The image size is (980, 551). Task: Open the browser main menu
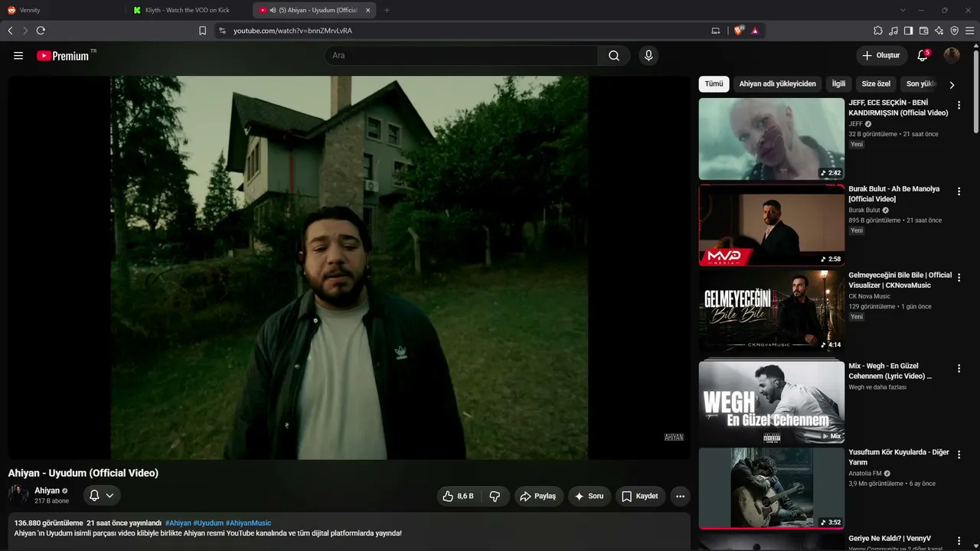(970, 31)
